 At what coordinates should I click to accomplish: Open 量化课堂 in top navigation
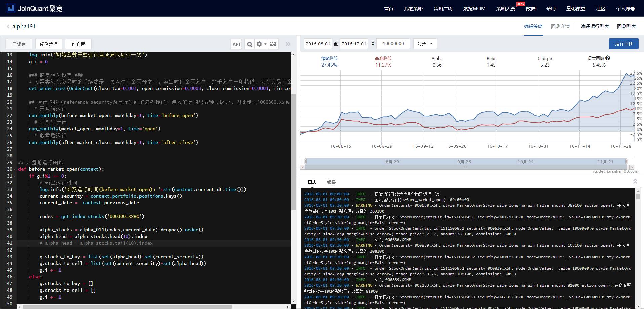coord(575,9)
